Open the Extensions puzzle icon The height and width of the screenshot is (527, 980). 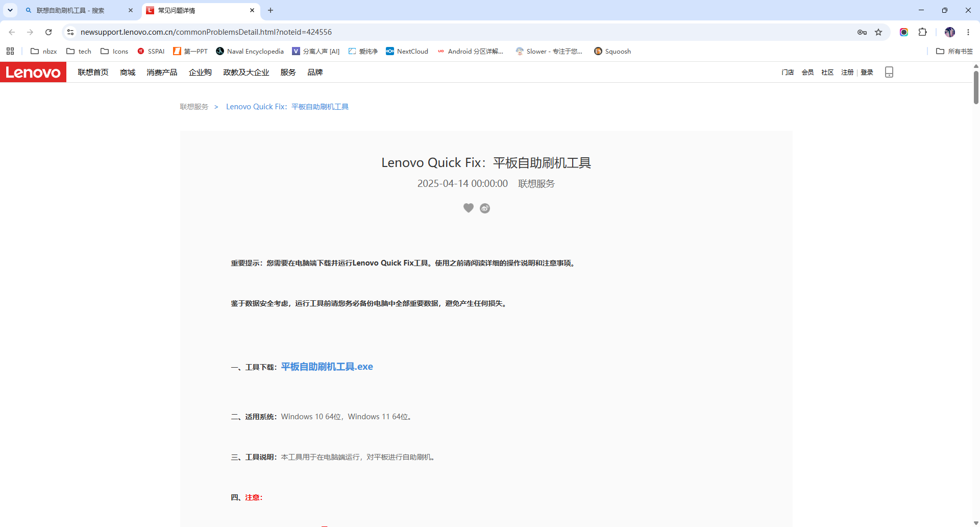pos(922,32)
